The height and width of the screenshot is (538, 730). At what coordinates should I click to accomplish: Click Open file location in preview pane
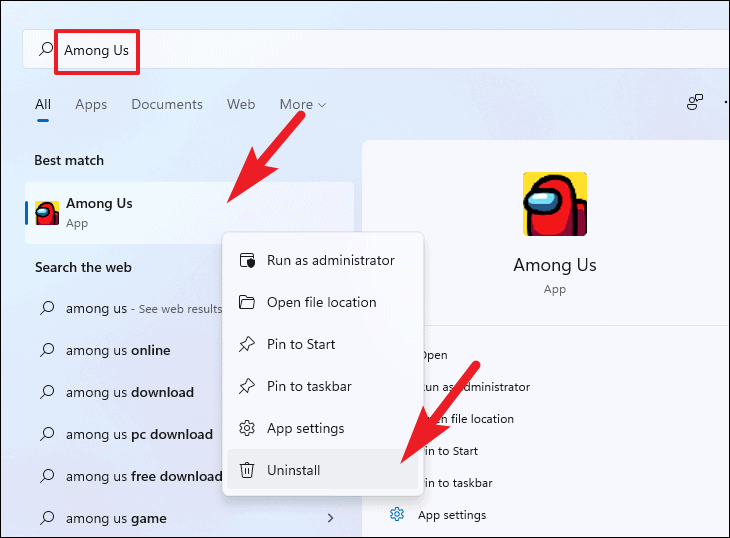click(x=469, y=419)
